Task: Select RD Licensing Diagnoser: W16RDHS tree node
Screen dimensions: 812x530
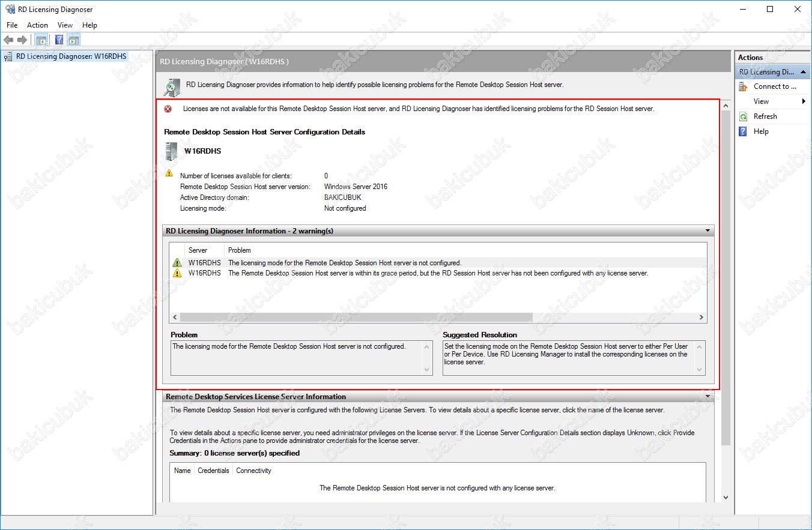Action: coord(71,56)
